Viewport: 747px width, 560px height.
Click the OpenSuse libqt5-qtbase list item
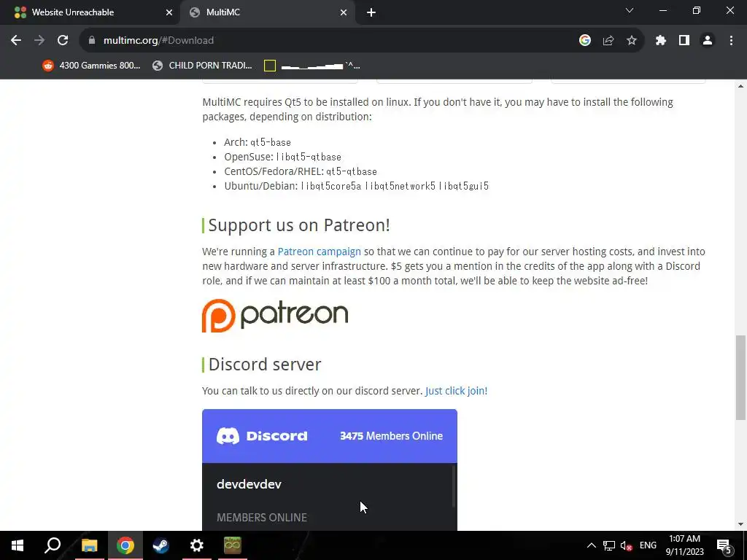pos(282,157)
